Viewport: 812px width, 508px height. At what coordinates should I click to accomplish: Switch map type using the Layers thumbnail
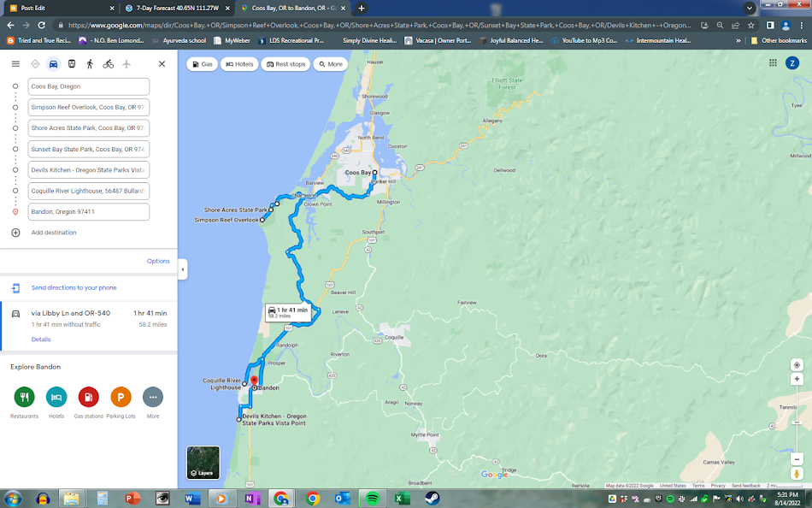click(203, 463)
